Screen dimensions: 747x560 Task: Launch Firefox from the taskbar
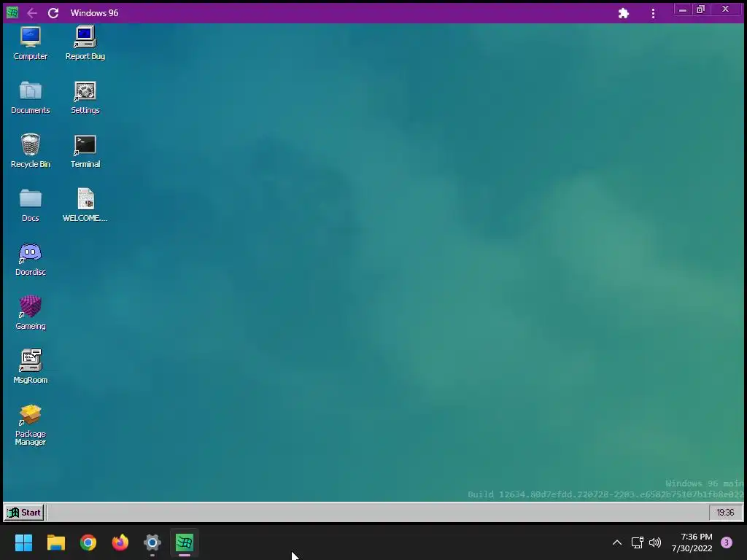(120, 542)
